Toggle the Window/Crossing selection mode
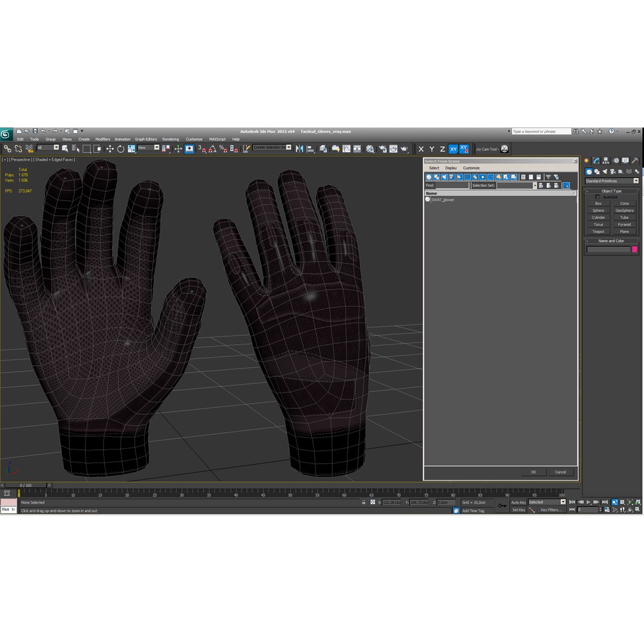 pyautogui.click(x=97, y=148)
